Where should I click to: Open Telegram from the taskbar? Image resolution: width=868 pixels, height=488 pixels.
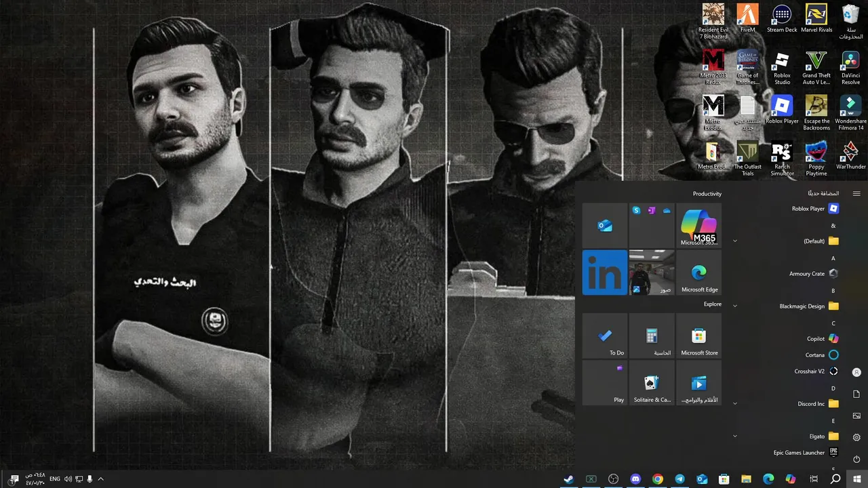(679, 479)
